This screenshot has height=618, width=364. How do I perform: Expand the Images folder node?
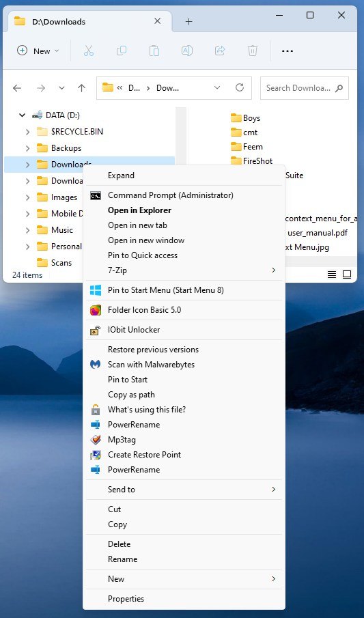tap(27, 197)
